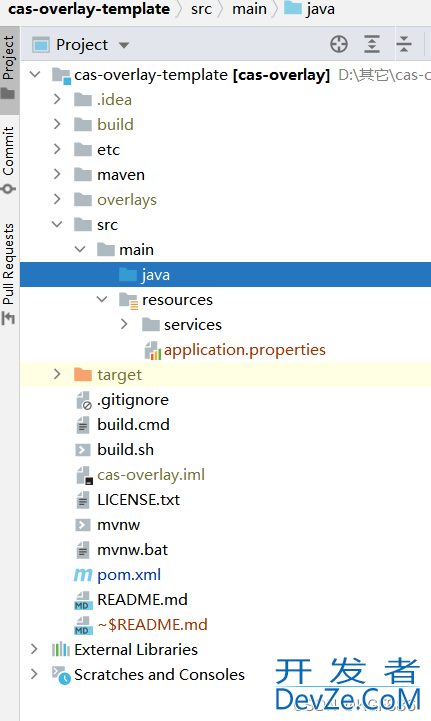Click the etc folder icon

83,149
